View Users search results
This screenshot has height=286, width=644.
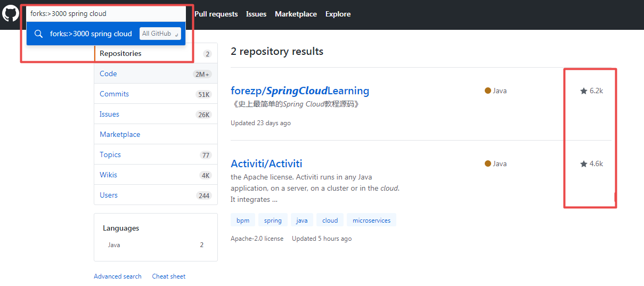click(156, 195)
